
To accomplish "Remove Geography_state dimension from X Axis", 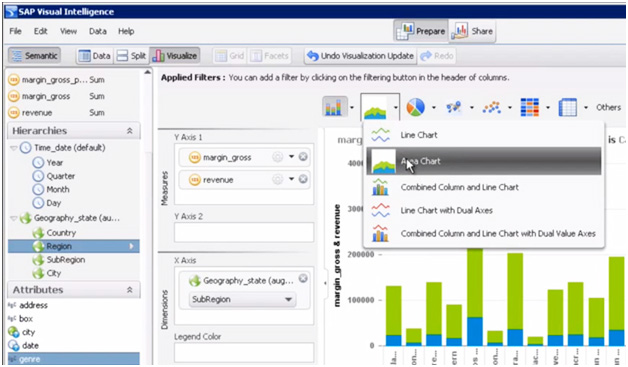I will point(303,278).
